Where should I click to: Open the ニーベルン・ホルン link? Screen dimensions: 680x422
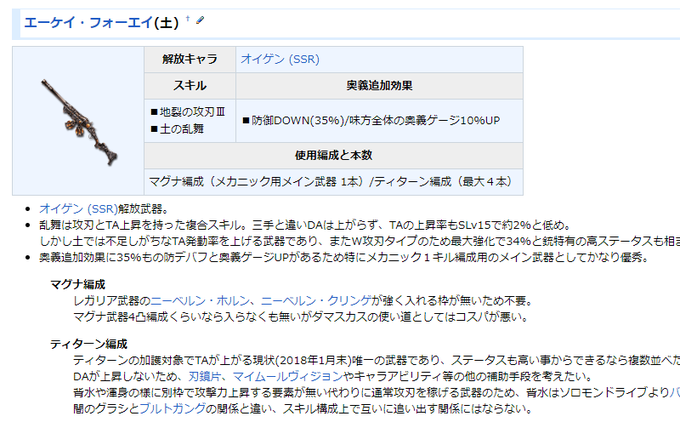click(x=200, y=301)
